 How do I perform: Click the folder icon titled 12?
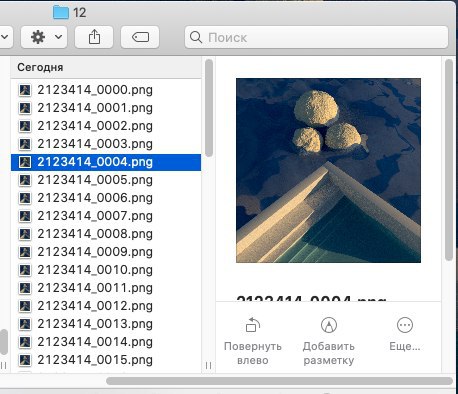[61, 12]
